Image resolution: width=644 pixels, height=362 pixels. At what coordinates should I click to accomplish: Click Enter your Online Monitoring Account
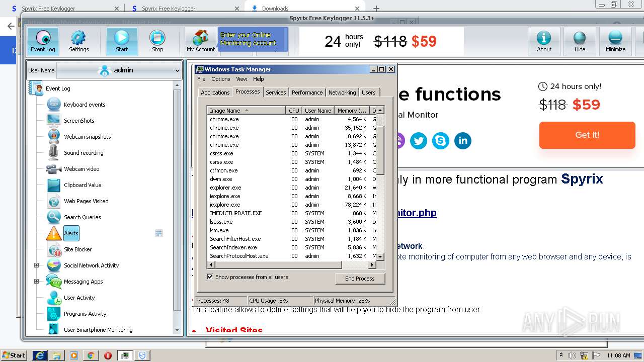tap(253, 39)
